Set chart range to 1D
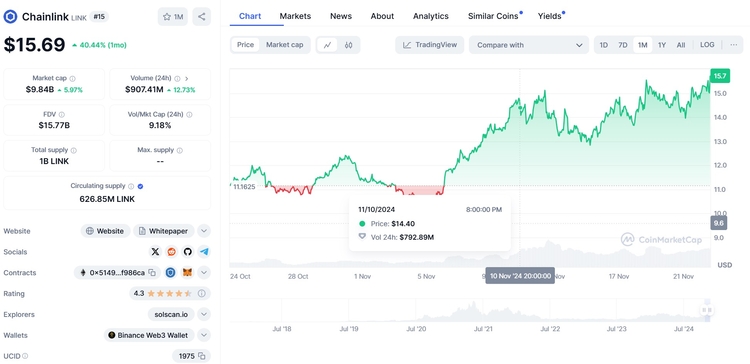This screenshot has width=750, height=364. pyautogui.click(x=604, y=45)
